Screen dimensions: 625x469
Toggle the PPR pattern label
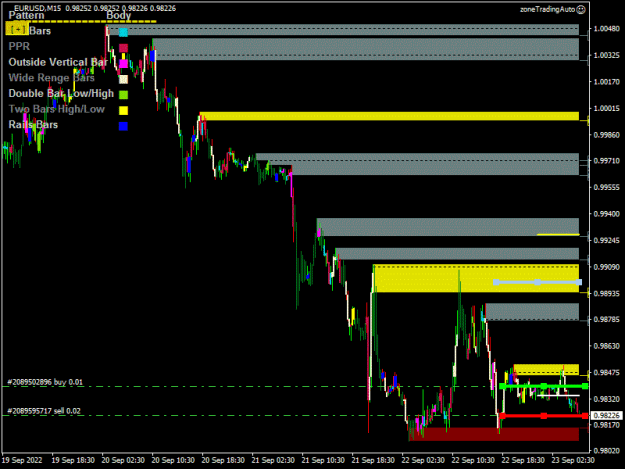click(19, 46)
